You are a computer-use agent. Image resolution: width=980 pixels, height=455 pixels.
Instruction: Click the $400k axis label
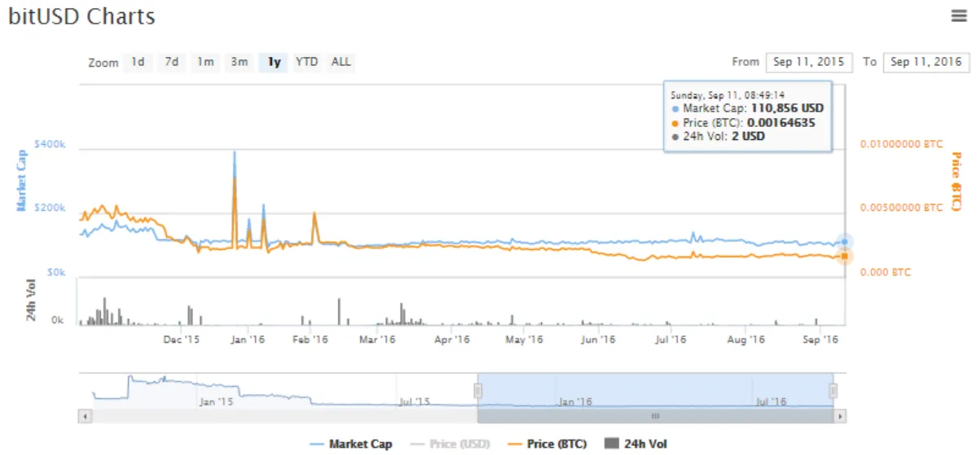coord(51,144)
